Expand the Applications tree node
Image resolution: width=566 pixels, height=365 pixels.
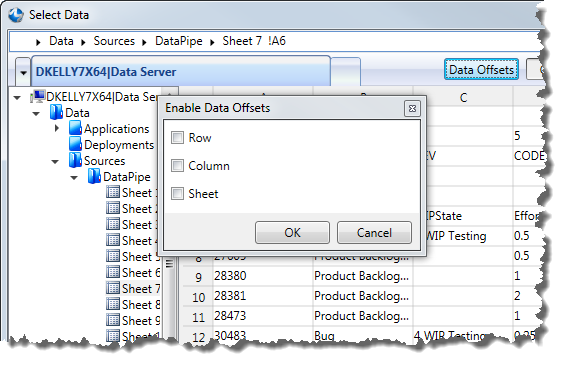click(x=57, y=128)
